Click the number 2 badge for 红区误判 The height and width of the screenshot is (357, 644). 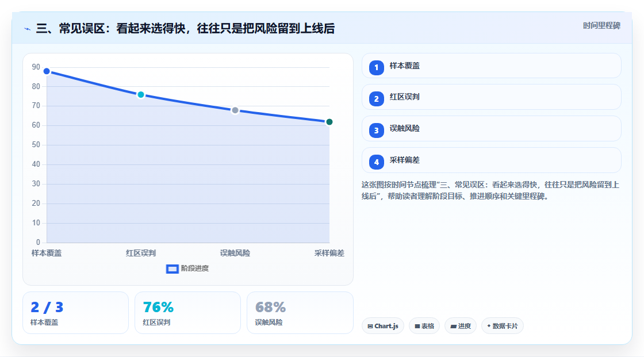[376, 99]
